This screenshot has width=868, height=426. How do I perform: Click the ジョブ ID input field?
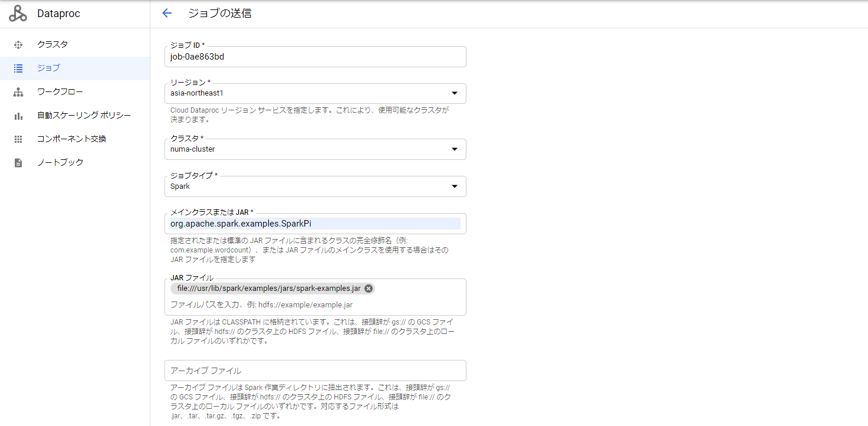point(315,57)
